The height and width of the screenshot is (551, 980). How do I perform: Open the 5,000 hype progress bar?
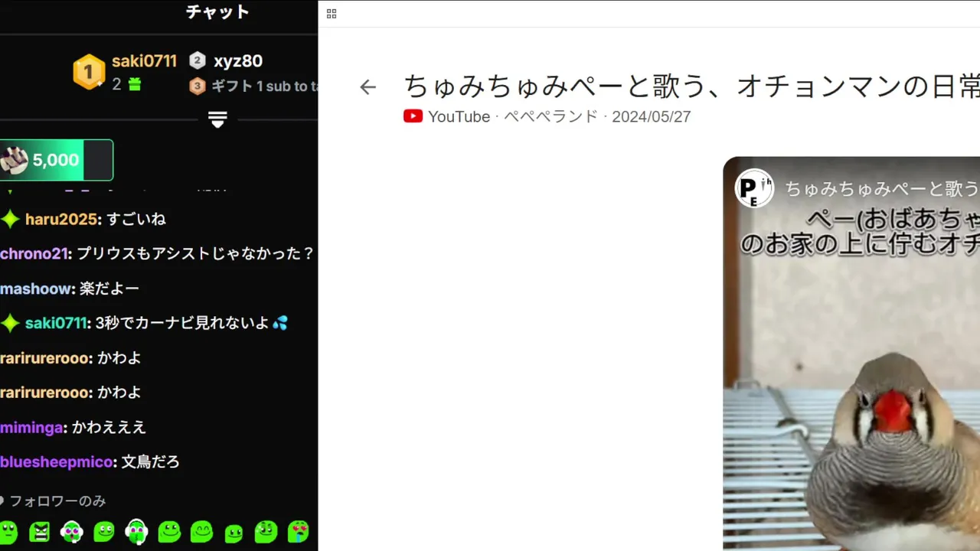(x=57, y=160)
